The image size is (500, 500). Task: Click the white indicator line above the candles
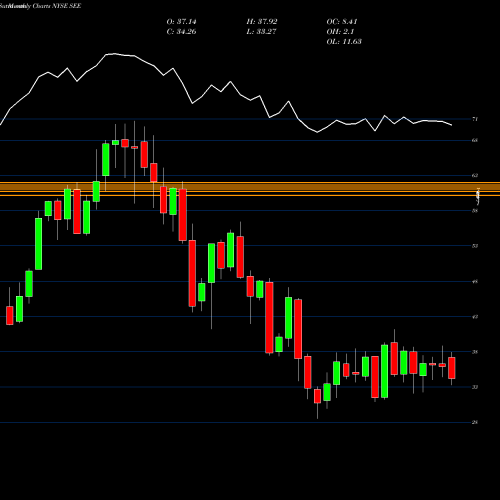[x=226, y=92]
